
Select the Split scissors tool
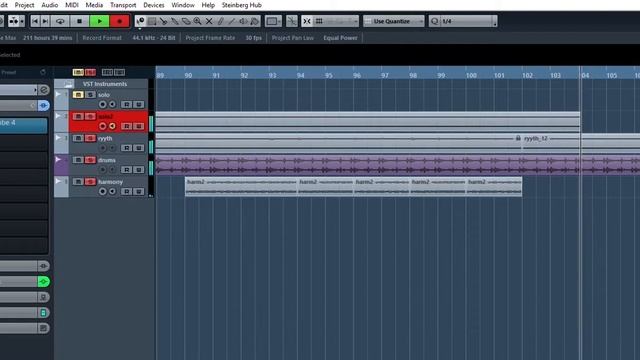163,21
